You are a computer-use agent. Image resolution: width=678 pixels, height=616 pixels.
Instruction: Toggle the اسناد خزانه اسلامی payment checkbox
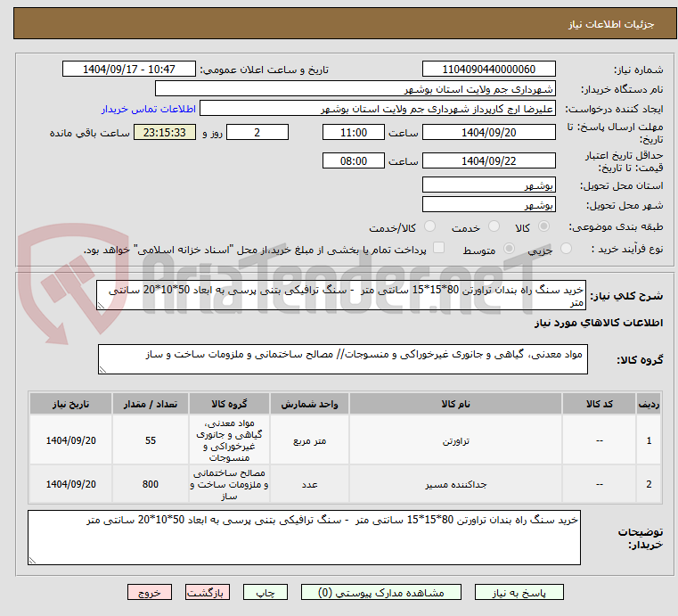(x=437, y=249)
